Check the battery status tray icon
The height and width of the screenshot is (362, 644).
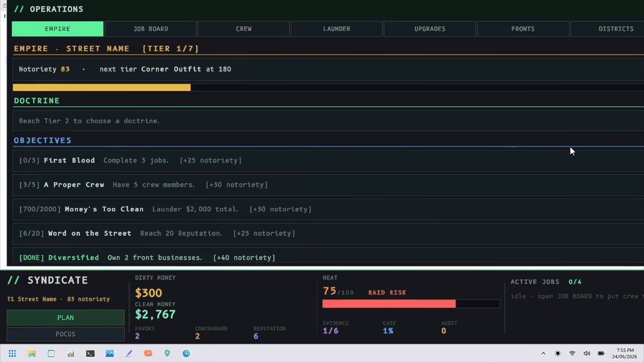click(601, 353)
